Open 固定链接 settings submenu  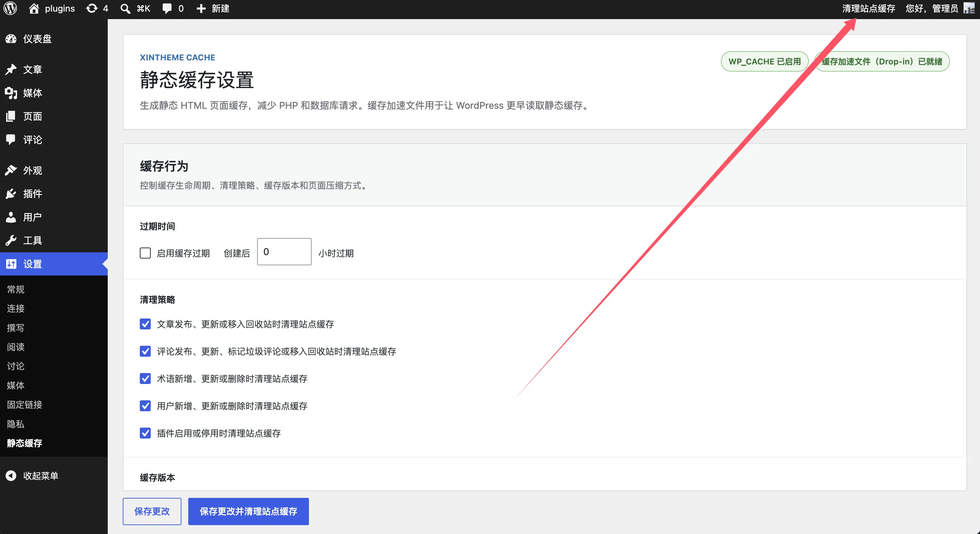[x=24, y=404]
